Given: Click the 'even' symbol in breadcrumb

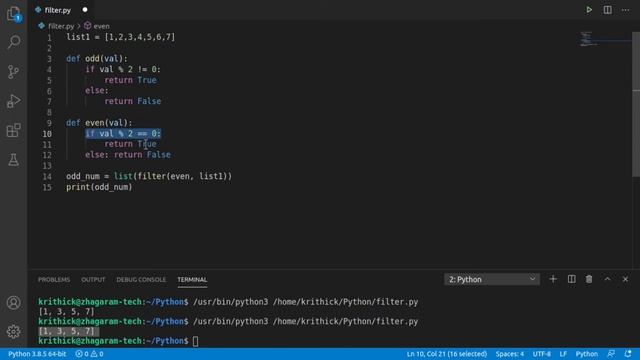Looking at the screenshot, I should click(x=101, y=26).
